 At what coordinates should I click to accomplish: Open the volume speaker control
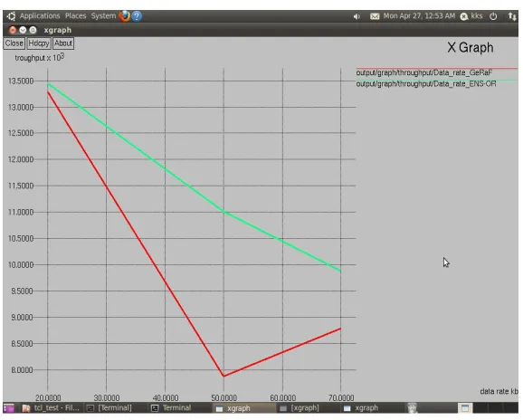357,16
